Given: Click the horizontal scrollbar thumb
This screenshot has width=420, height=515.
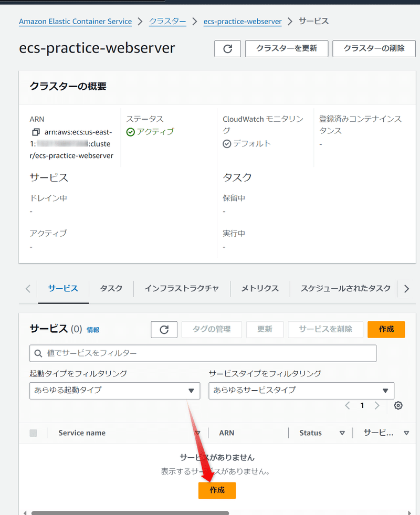Looking at the screenshot, I should (x=130, y=513).
